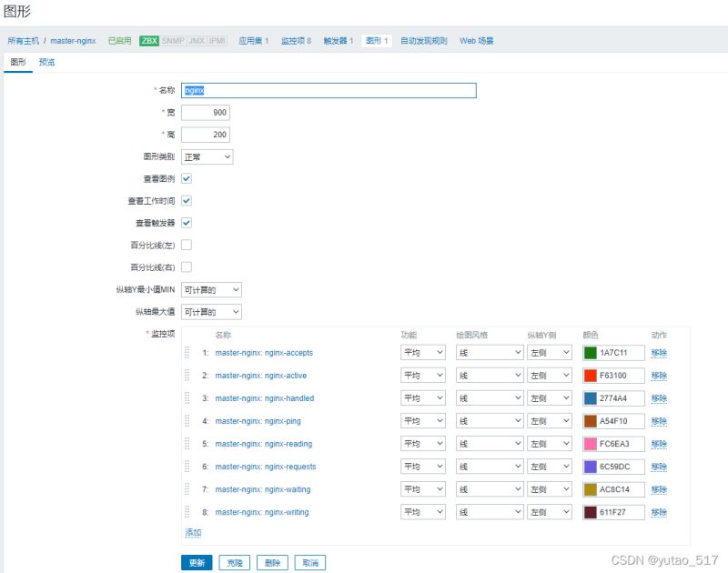Click the ZBX availability badge
The image size is (728, 573).
tap(149, 41)
